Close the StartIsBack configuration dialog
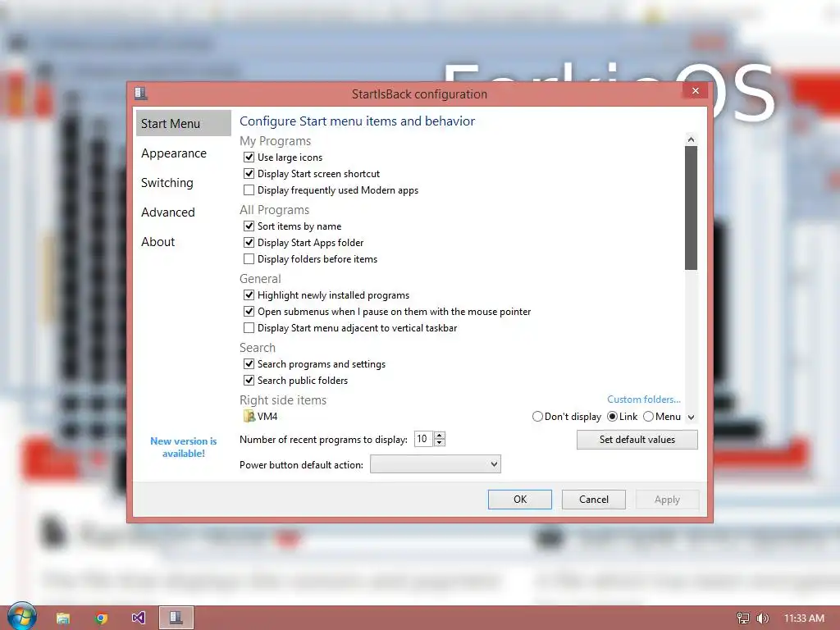 (x=696, y=90)
